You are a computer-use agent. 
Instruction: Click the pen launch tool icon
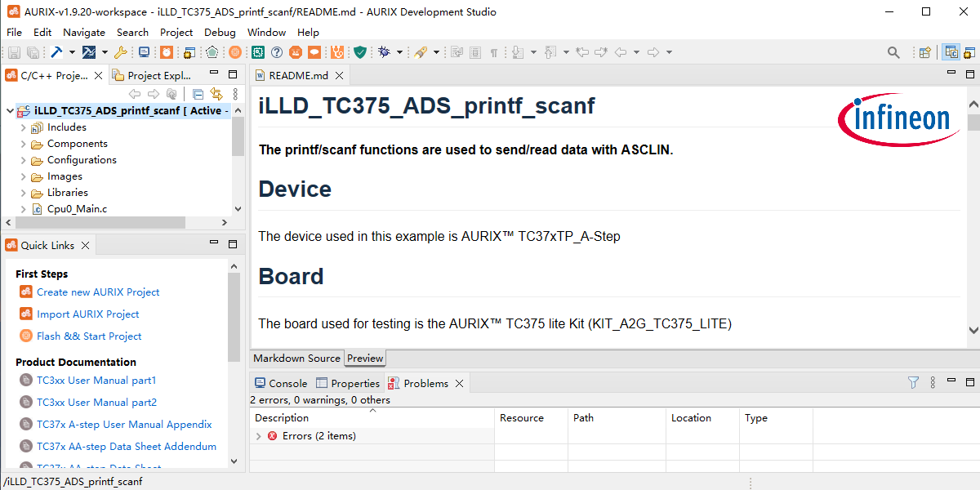tap(421, 52)
